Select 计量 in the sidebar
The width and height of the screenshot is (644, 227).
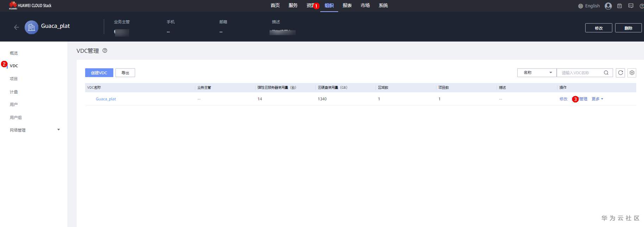(x=14, y=92)
